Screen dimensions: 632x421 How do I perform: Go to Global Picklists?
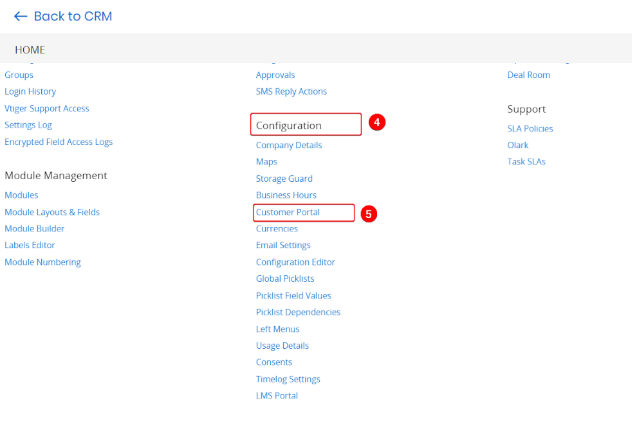285,279
